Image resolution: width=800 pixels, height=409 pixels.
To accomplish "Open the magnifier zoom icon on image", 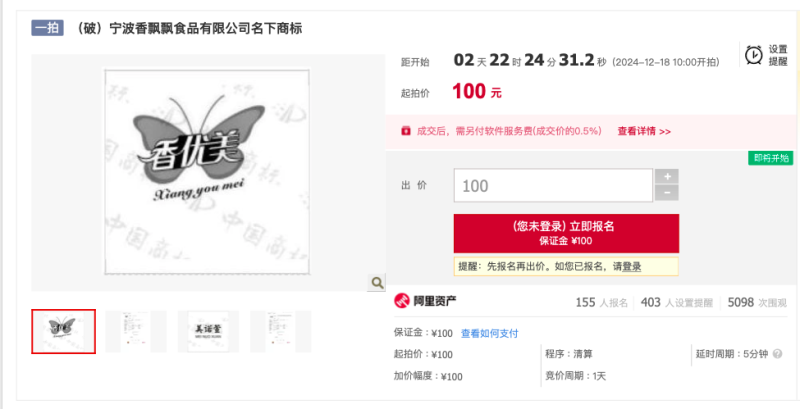I will 377,283.
